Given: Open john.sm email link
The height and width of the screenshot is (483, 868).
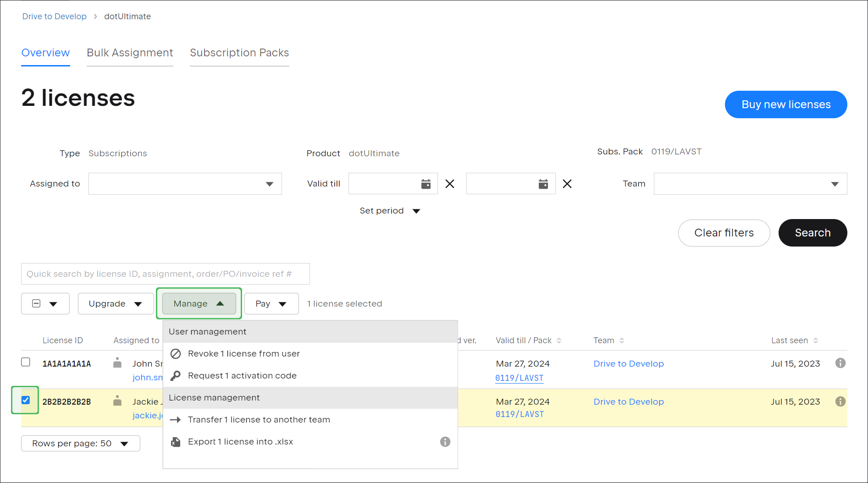Looking at the screenshot, I should click(x=148, y=377).
